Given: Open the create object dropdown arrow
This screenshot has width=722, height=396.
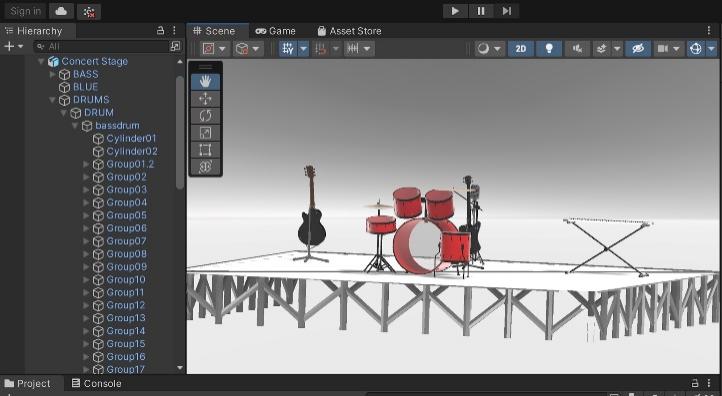Looking at the screenshot, I should 20,47.
